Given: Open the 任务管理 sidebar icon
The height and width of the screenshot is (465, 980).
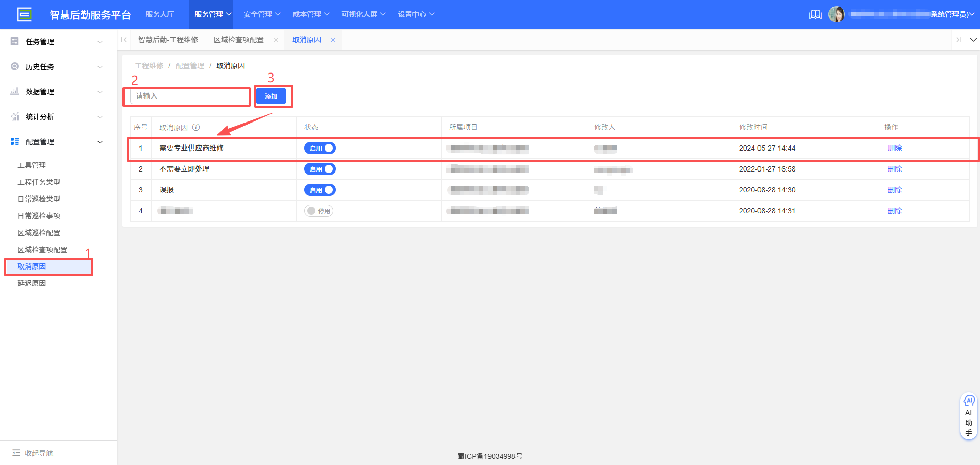Looking at the screenshot, I should (x=15, y=41).
